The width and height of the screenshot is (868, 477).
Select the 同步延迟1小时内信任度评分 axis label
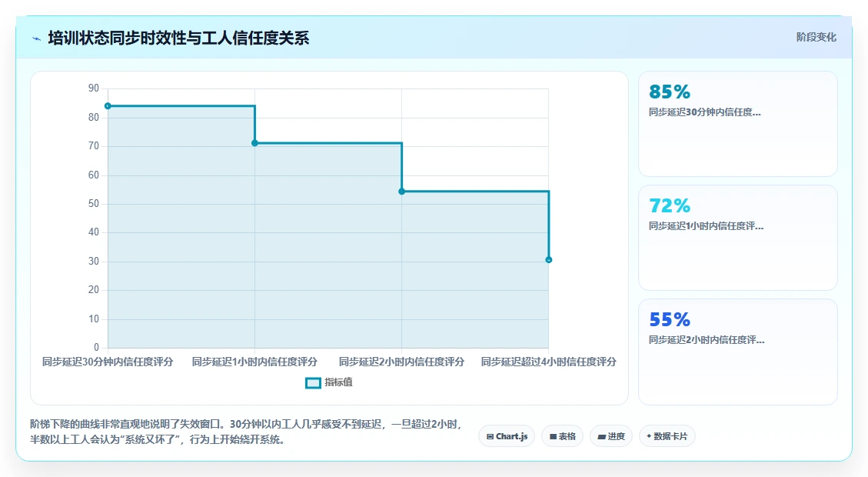[x=254, y=362]
